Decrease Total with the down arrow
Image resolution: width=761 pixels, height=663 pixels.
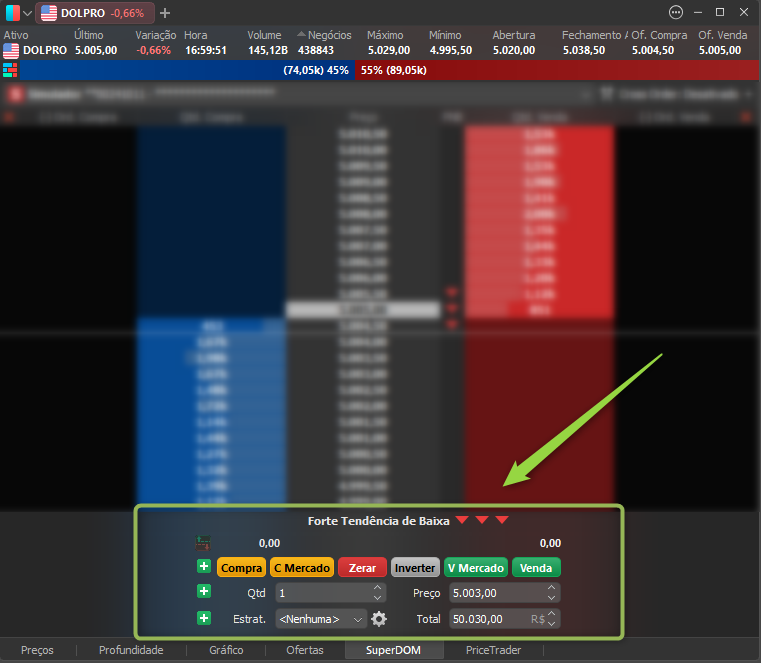551,624
